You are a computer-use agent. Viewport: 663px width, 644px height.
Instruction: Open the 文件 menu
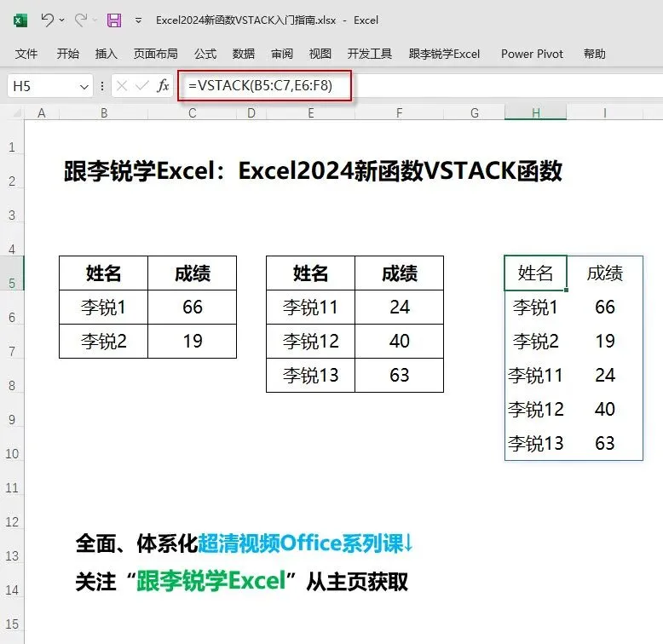26,54
